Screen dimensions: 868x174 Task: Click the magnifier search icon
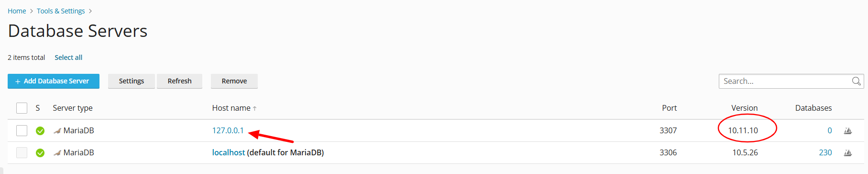click(x=857, y=81)
